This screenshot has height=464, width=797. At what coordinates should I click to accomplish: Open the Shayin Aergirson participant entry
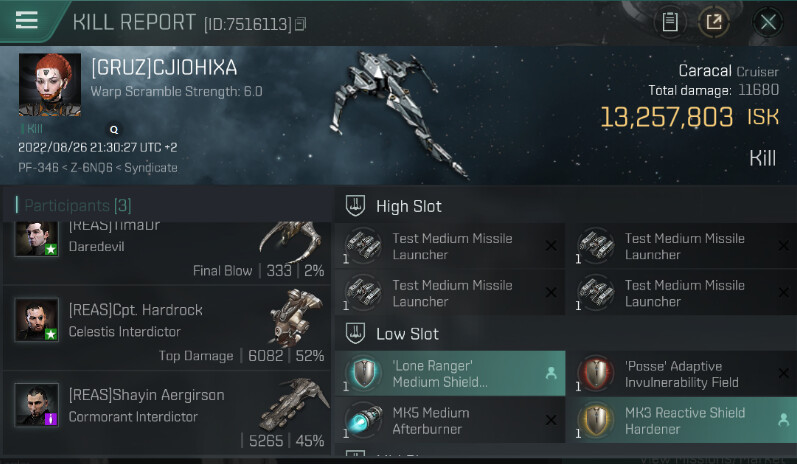[166, 413]
